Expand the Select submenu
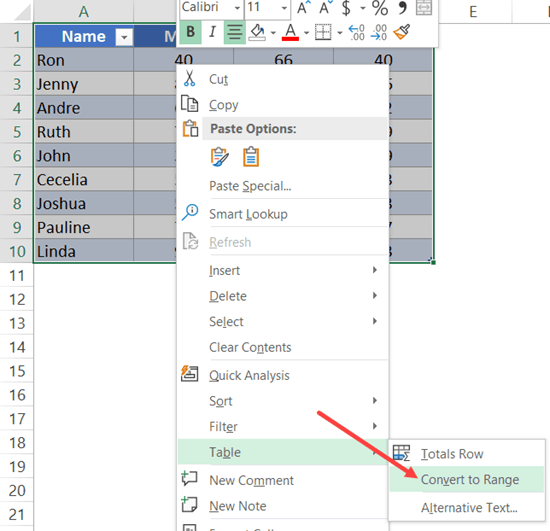This screenshot has width=550, height=531. point(283,322)
